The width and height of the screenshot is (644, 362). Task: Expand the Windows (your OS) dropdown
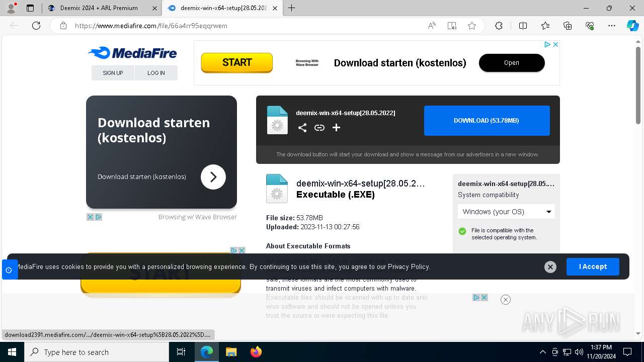click(506, 212)
